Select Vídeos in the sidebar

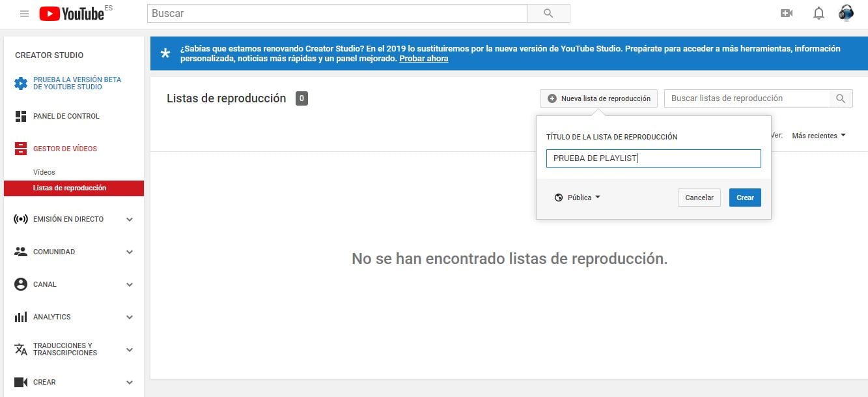44,172
